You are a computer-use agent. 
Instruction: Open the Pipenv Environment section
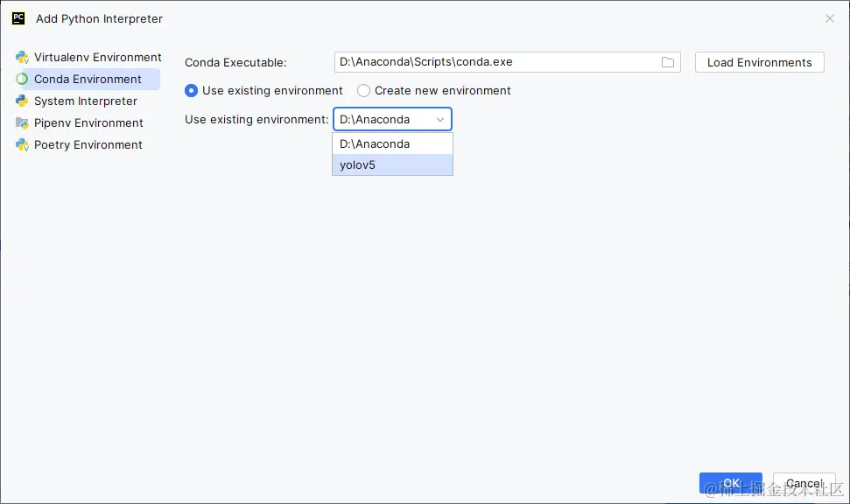tap(88, 123)
